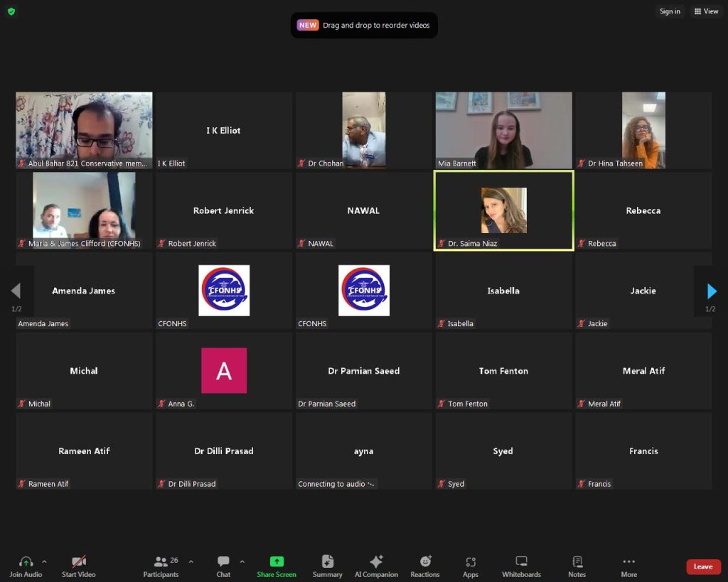Open Whiteboards
The image size is (728, 582).
(x=521, y=566)
